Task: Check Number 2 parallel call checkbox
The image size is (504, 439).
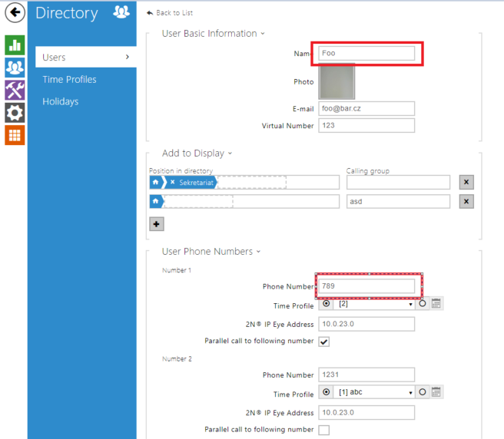Action: click(323, 430)
